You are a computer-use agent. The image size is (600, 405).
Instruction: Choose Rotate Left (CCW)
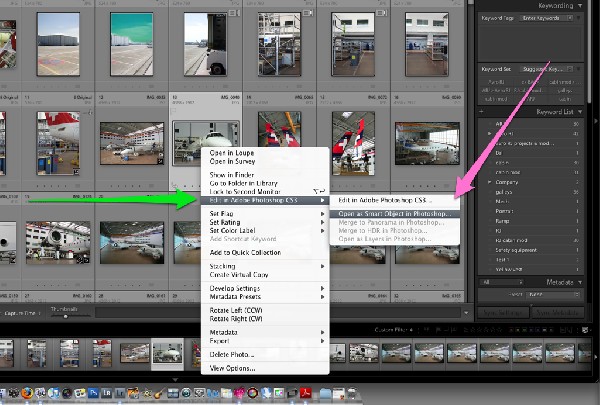[236, 310]
